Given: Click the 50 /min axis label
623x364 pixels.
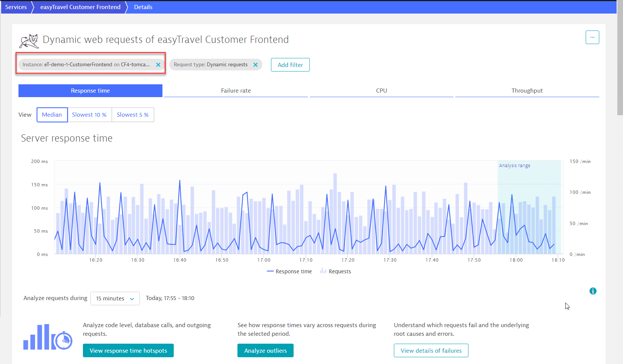Looking at the screenshot, I should [579, 224].
